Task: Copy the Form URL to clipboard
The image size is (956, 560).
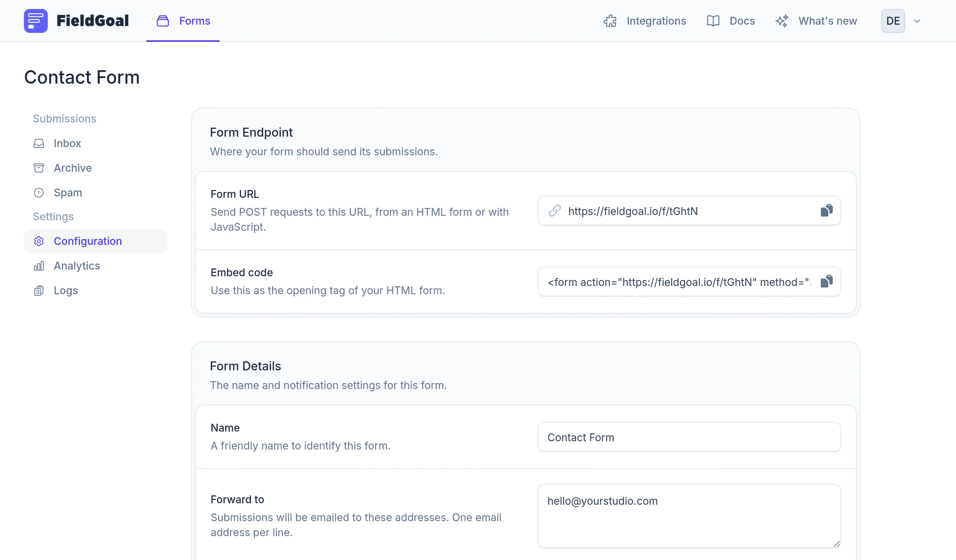Action: pyautogui.click(x=827, y=211)
